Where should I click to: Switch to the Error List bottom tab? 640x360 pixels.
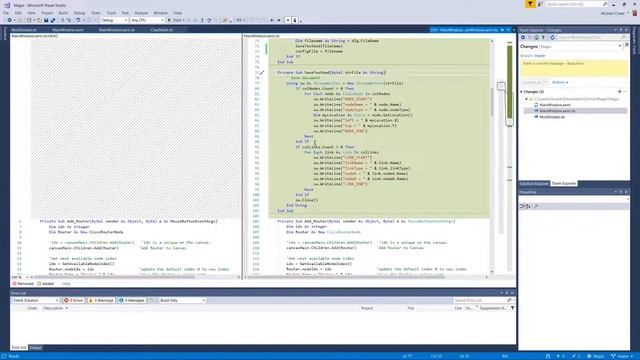tap(19, 348)
